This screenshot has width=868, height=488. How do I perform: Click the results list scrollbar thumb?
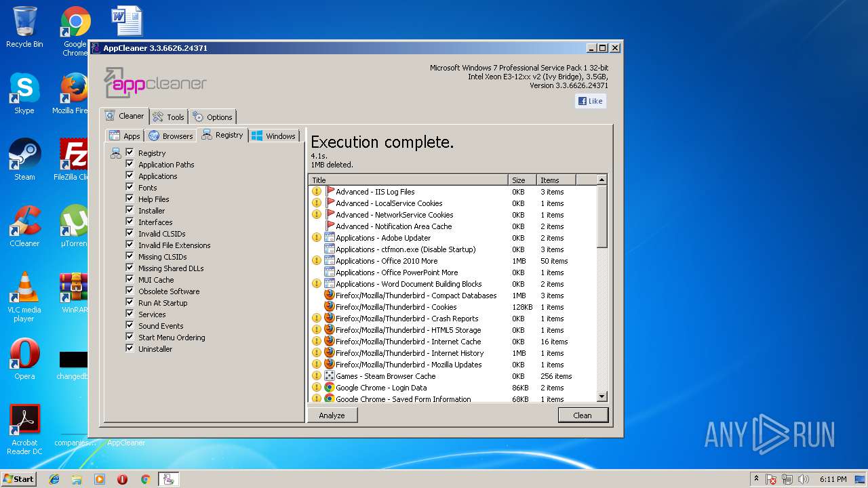[x=601, y=216]
